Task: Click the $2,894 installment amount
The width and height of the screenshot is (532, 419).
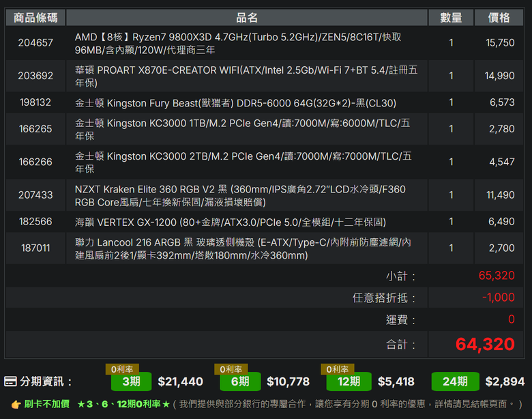Action: tap(505, 381)
